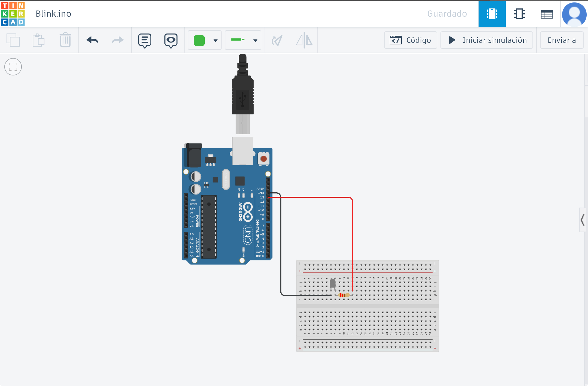Click the Redo arrow icon
Image resolution: width=588 pixels, height=386 pixels.
(118, 40)
